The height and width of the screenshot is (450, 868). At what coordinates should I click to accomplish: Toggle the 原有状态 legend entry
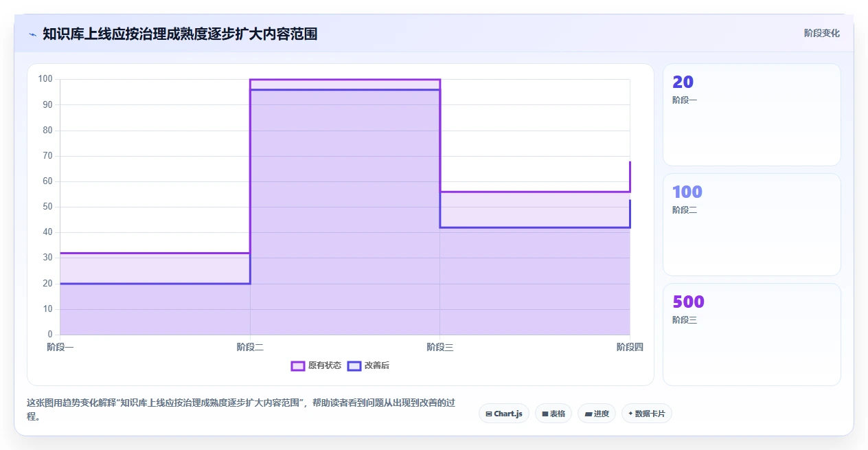coord(316,365)
